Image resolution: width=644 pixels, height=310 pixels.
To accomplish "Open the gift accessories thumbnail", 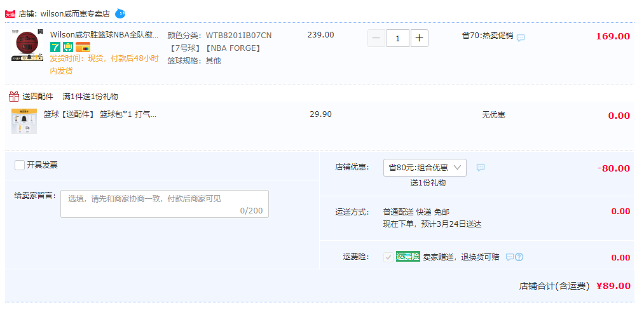I will tap(24, 121).
